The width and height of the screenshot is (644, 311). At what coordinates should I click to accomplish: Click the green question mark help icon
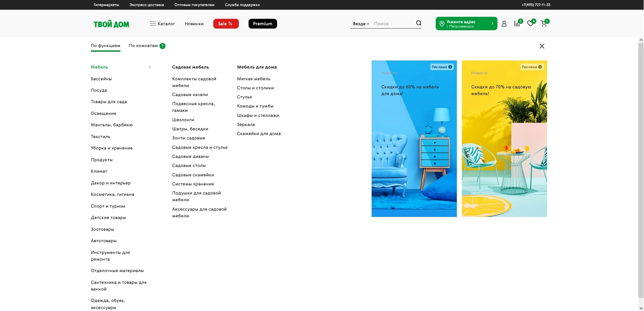(162, 46)
